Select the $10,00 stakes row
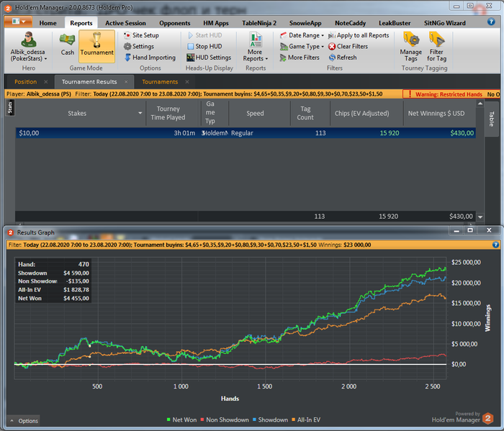Image resolution: width=504 pixels, height=431 pixels. tap(246, 133)
